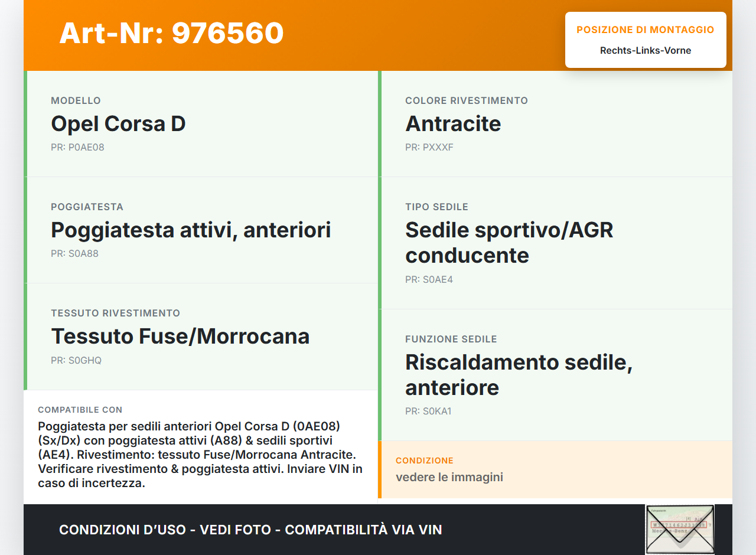This screenshot has width=756, height=555.
Task: Click the footer text "CONDIZIONI D'USO - VEDI FOTO"
Action: tap(165, 530)
